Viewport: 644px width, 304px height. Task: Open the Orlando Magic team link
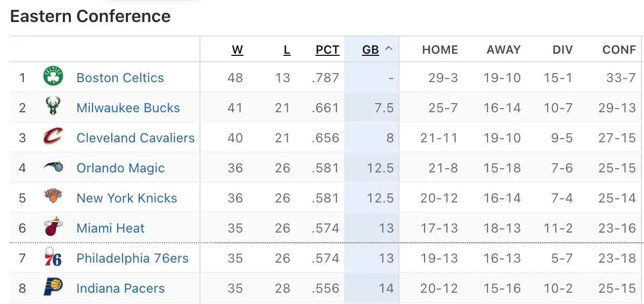[x=120, y=168]
